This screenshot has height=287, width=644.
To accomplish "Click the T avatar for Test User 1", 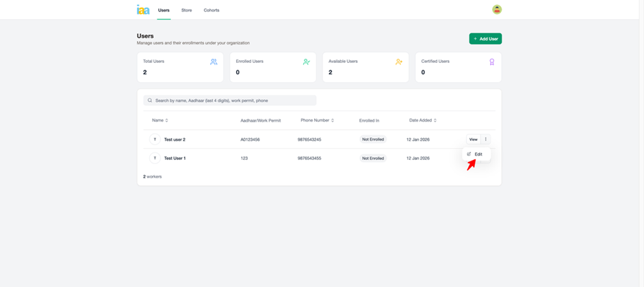I will 155,158.
